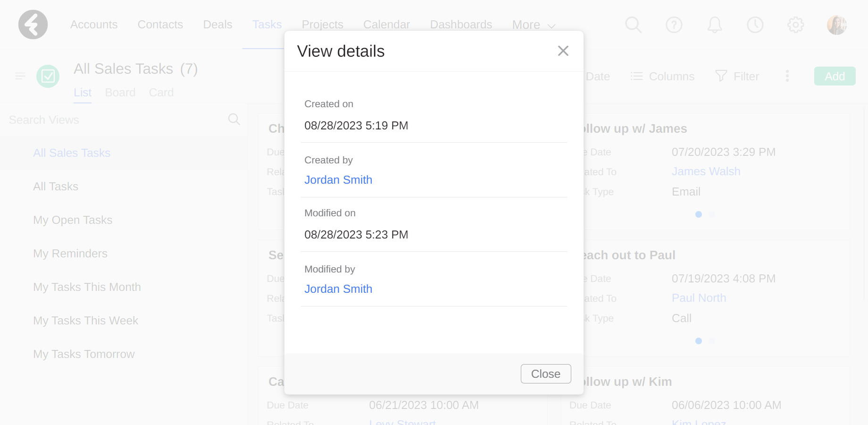The width and height of the screenshot is (868, 425).
Task: Select the All Tasks view
Action: click(x=56, y=187)
